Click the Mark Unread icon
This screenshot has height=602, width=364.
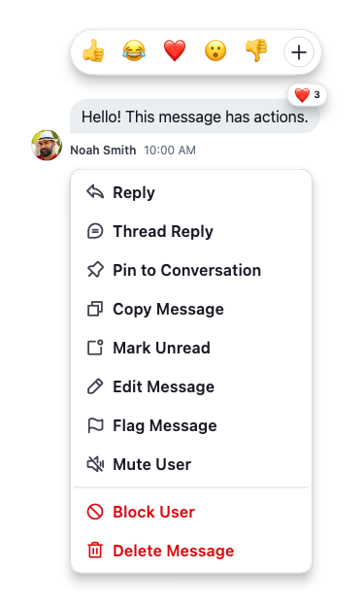(95, 348)
